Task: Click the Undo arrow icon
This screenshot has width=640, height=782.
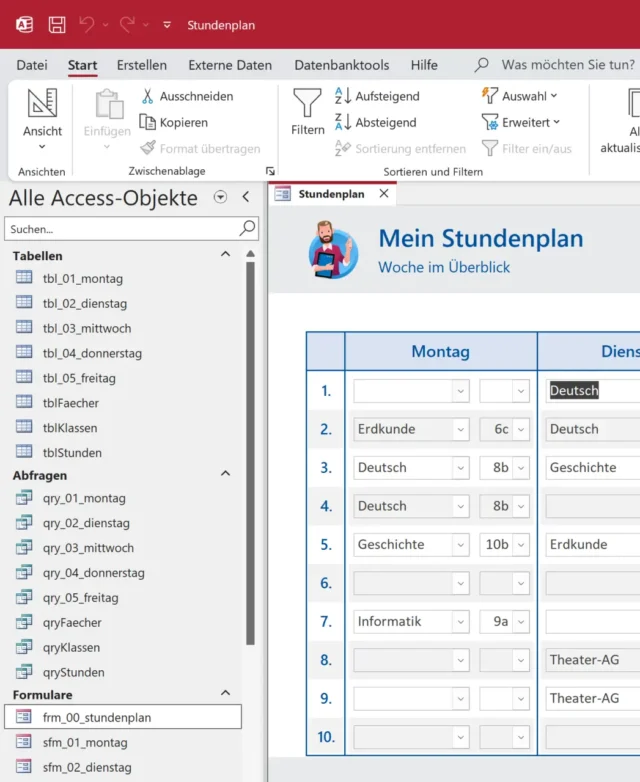Action: 87,24
